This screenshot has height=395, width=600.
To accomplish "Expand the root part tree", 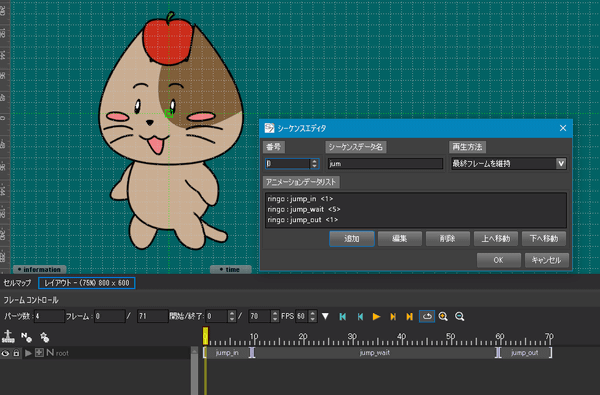I will [x=28, y=353].
